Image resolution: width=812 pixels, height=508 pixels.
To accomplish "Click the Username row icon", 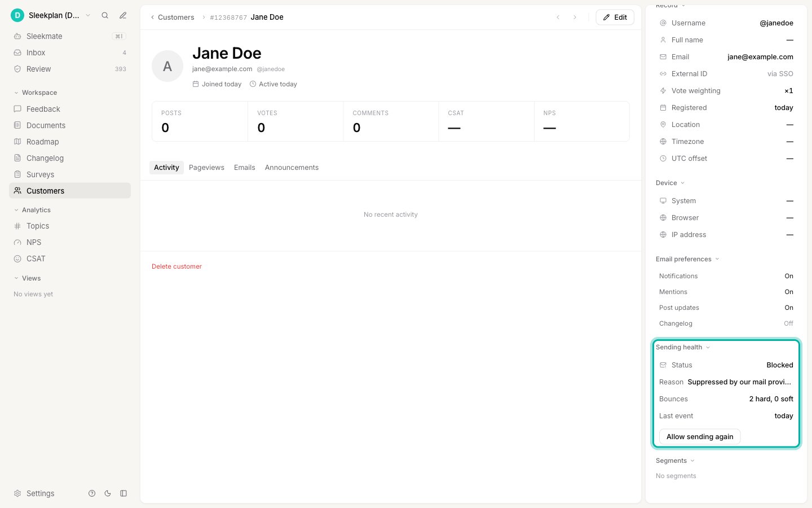I will (x=663, y=23).
